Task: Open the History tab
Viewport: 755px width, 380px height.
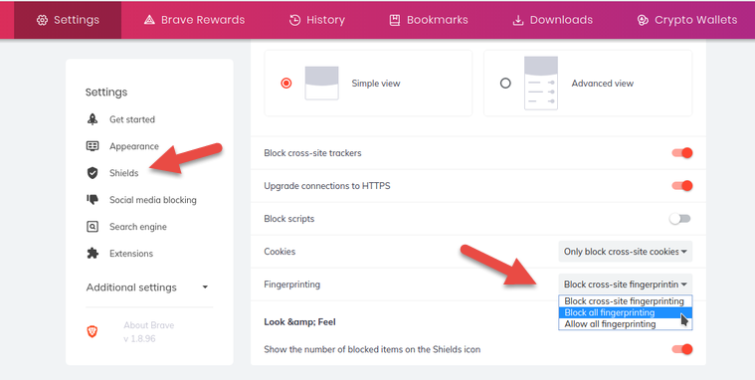Action: (x=317, y=20)
